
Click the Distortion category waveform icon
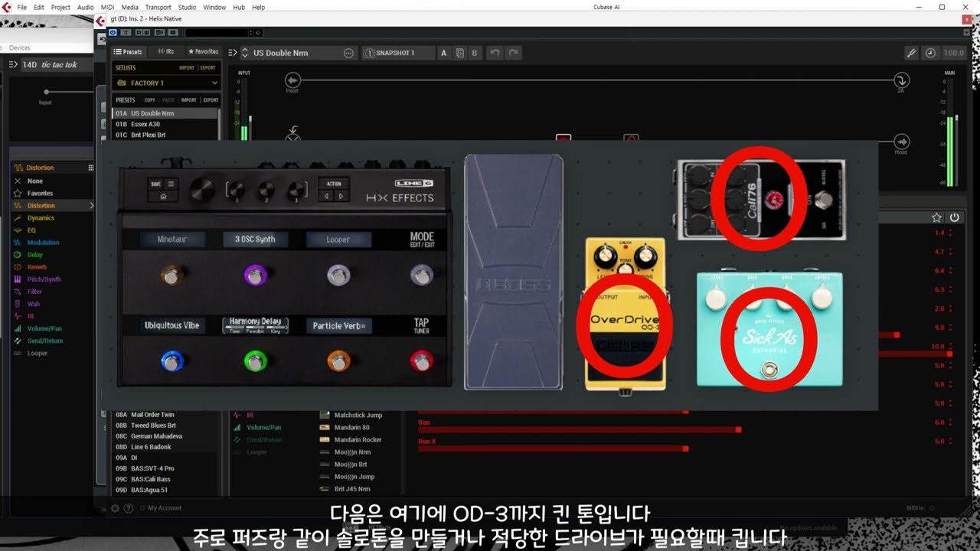[x=18, y=206]
